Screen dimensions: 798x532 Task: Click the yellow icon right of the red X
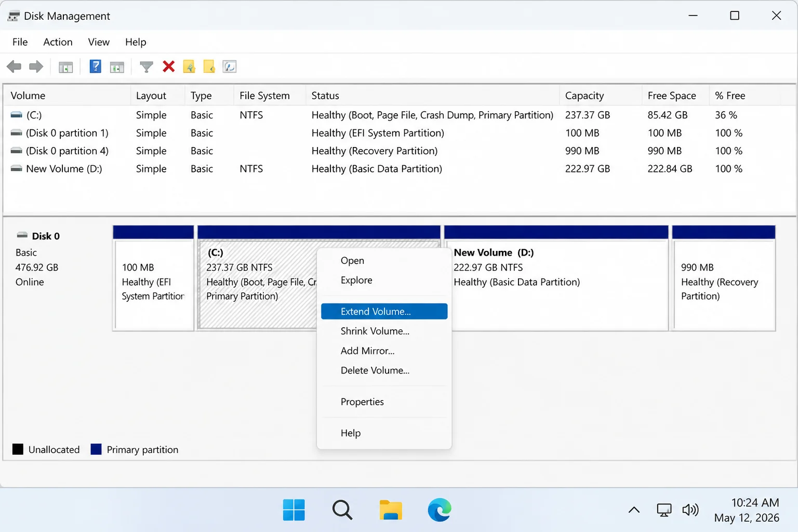pos(189,66)
